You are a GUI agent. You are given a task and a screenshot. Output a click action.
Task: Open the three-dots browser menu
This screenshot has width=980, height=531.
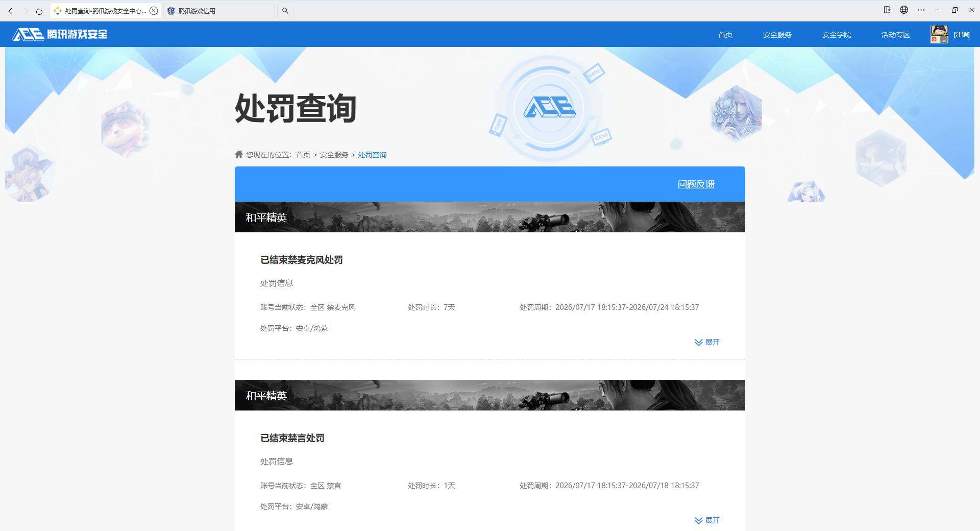(921, 10)
